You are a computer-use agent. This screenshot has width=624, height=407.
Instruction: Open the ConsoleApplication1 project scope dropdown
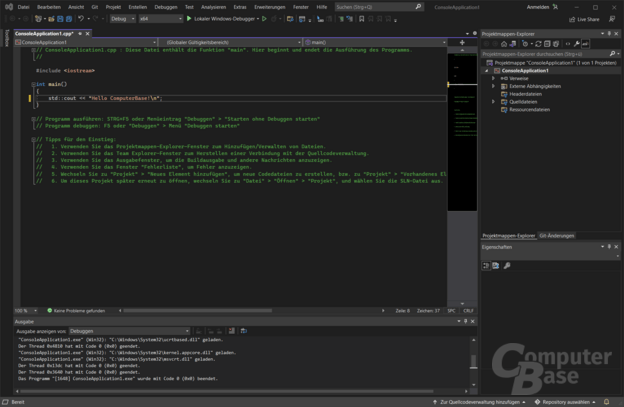(x=86, y=42)
